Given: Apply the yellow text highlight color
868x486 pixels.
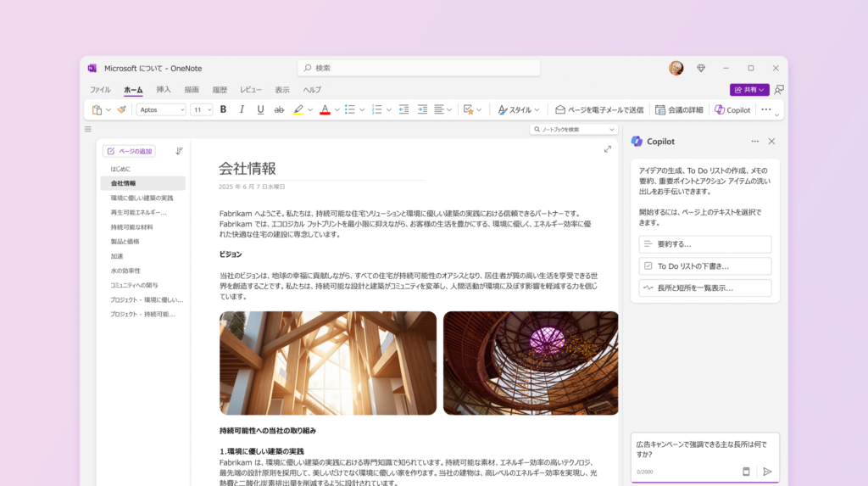Looking at the screenshot, I should click(298, 109).
